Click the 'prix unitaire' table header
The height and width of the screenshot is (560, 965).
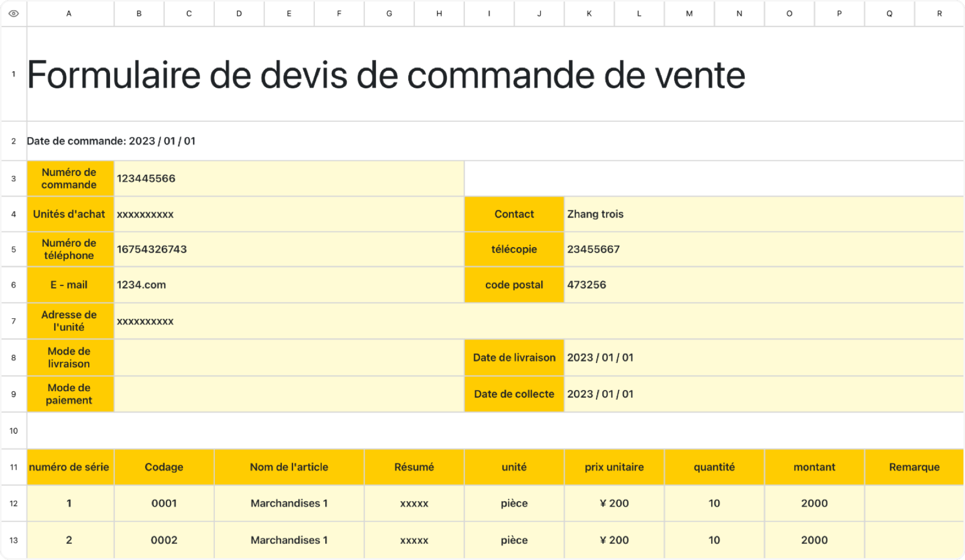(x=614, y=467)
